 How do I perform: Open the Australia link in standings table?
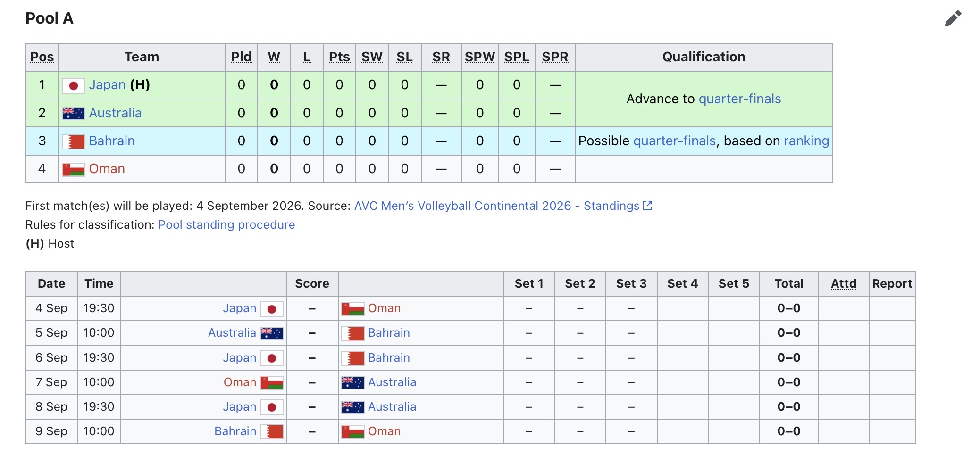(x=115, y=113)
